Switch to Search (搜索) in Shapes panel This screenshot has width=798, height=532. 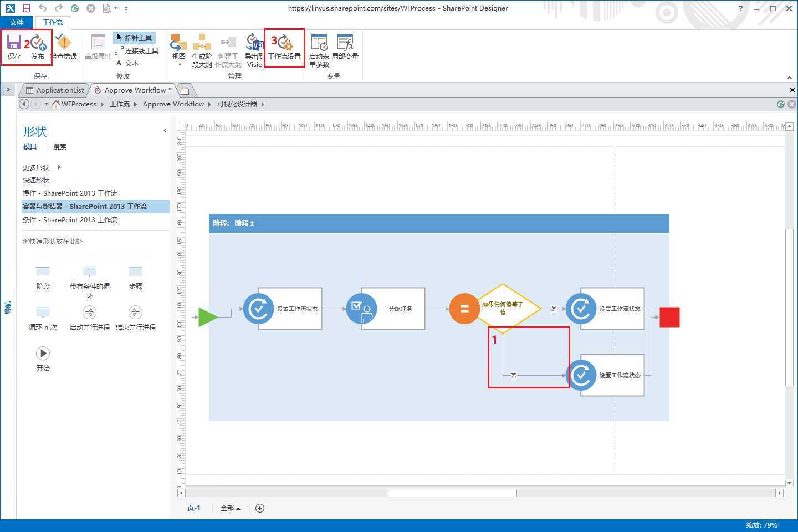60,147
